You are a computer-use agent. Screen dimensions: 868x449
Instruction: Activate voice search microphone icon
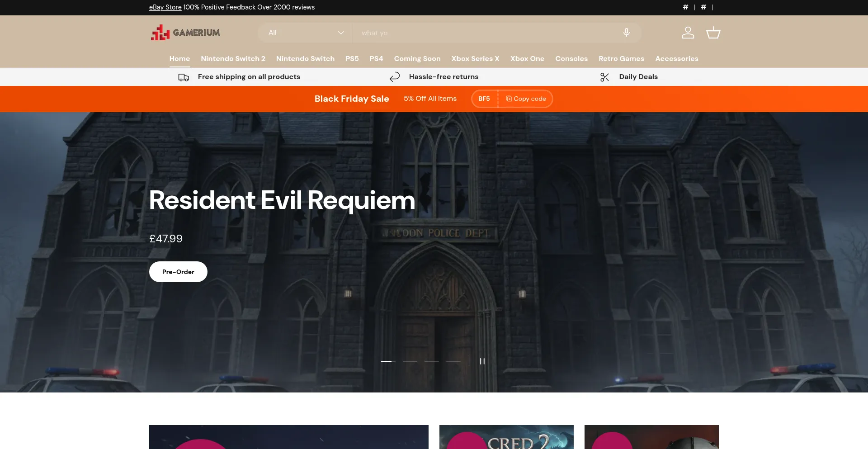point(626,32)
